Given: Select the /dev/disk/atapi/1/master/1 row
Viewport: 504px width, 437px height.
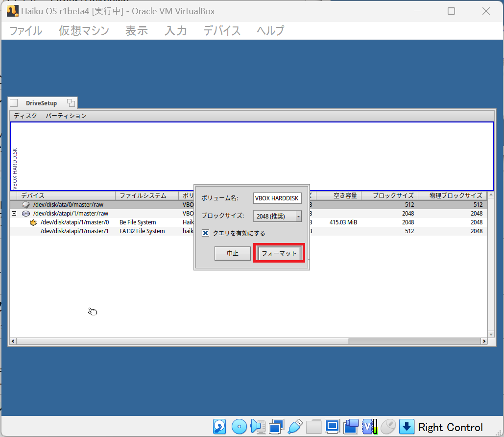Looking at the screenshot, I should [x=248, y=231].
